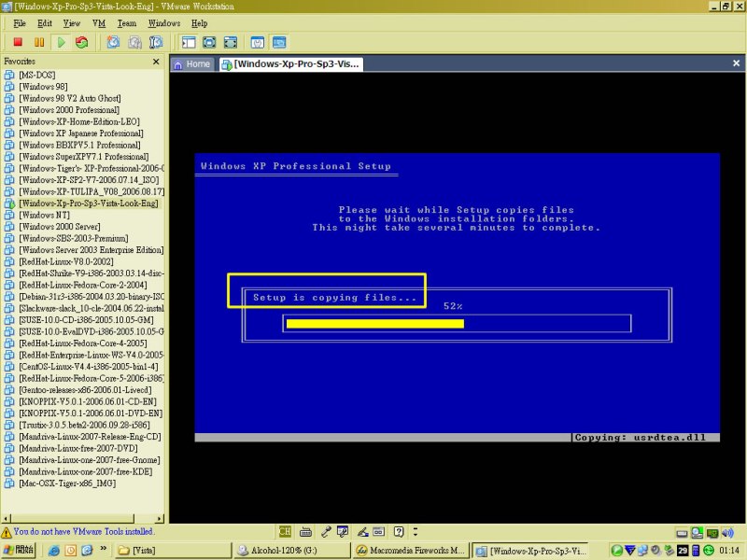Click the revert to snapshot toolbar icon
Image resolution: width=747 pixels, height=560 pixels.
pyautogui.click(x=134, y=42)
